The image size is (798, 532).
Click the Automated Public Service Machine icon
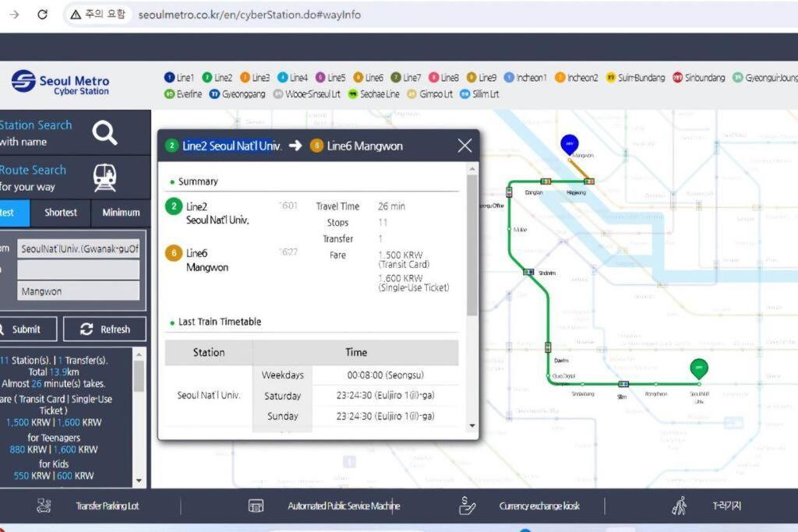pyautogui.click(x=256, y=506)
